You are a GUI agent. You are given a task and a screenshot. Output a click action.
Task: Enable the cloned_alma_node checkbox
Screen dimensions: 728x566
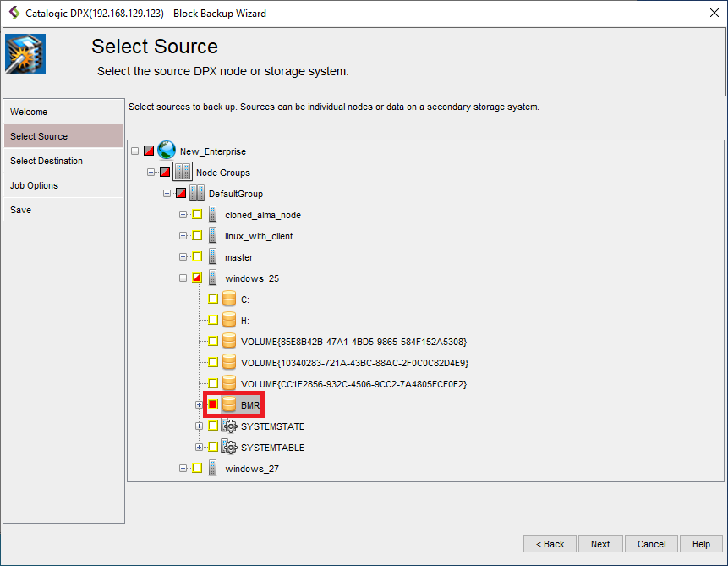click(197, 215)
